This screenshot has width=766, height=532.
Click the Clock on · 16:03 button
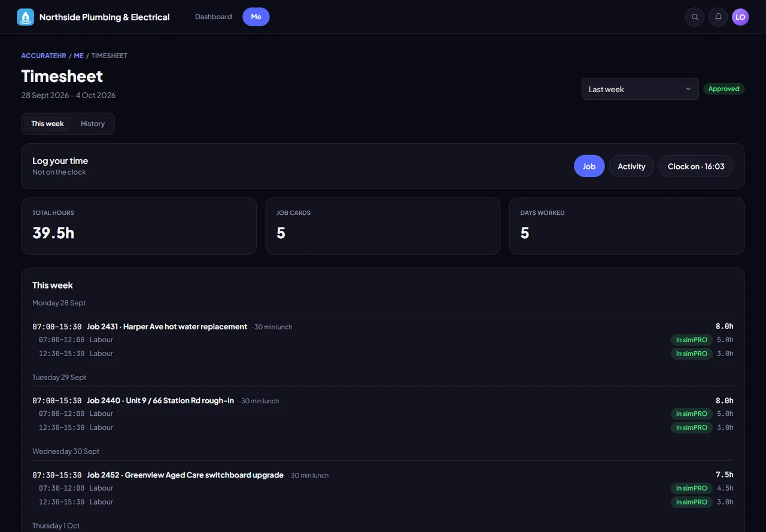[696, 166]
